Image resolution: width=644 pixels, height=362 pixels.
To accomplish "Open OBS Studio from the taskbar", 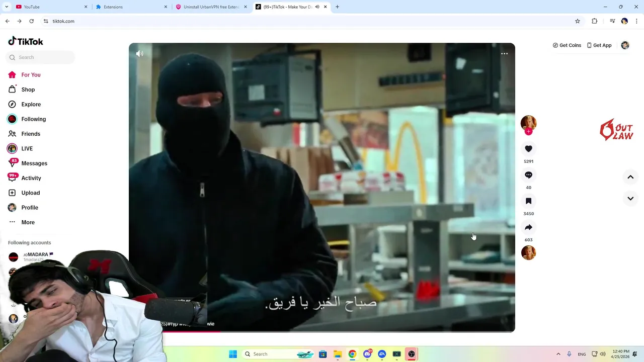I will pos(412,354).
